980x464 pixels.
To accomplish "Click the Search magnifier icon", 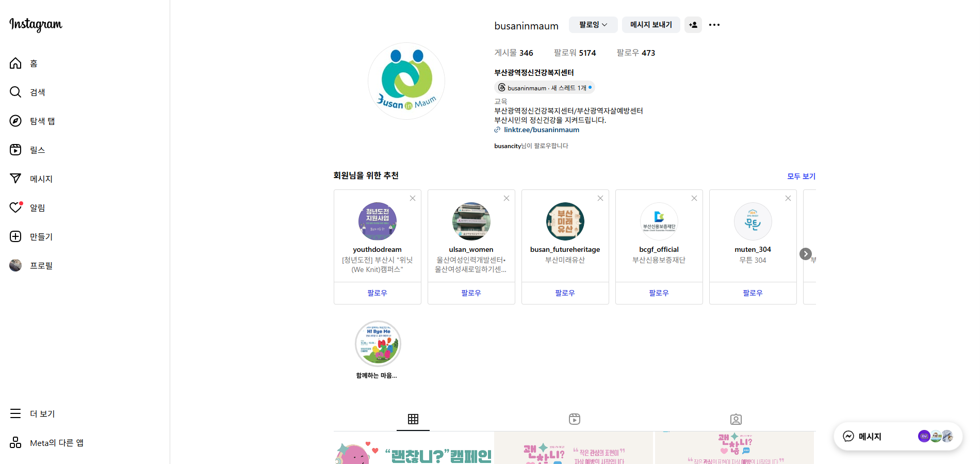I will 15,92.
